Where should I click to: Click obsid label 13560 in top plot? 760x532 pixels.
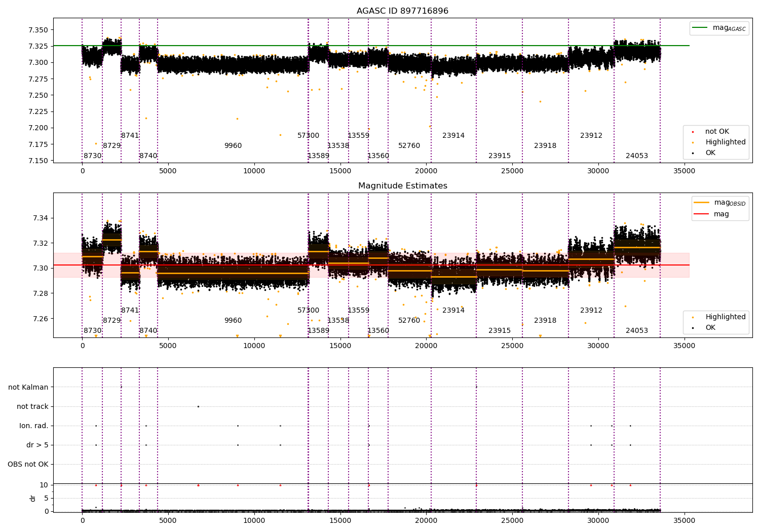click(378, 156)
